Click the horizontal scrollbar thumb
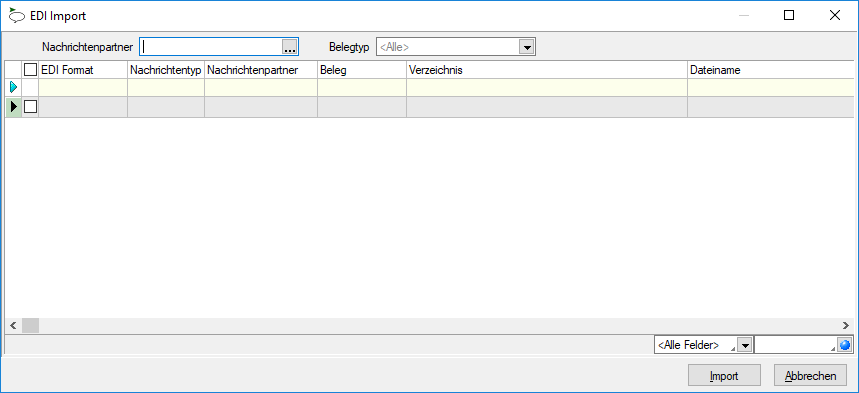This screenshot has width=859, height=393. 30,326
